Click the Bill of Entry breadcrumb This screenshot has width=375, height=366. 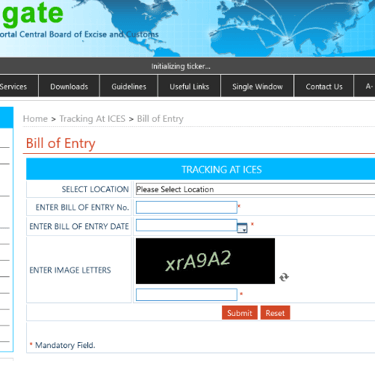click(x=160, y=119)
